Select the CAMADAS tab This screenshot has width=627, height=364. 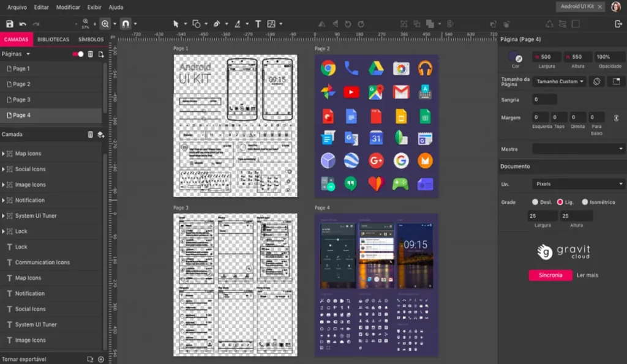[x=17, y=40]
